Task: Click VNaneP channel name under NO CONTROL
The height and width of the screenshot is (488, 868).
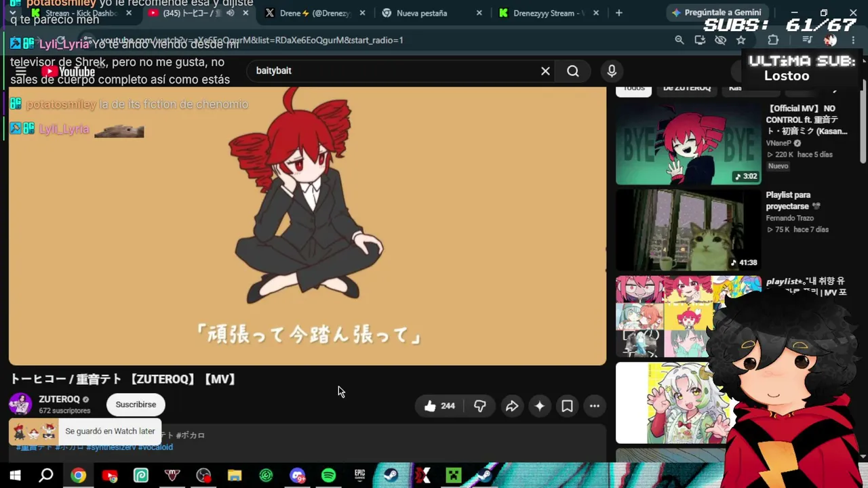Action: point(780,143)
